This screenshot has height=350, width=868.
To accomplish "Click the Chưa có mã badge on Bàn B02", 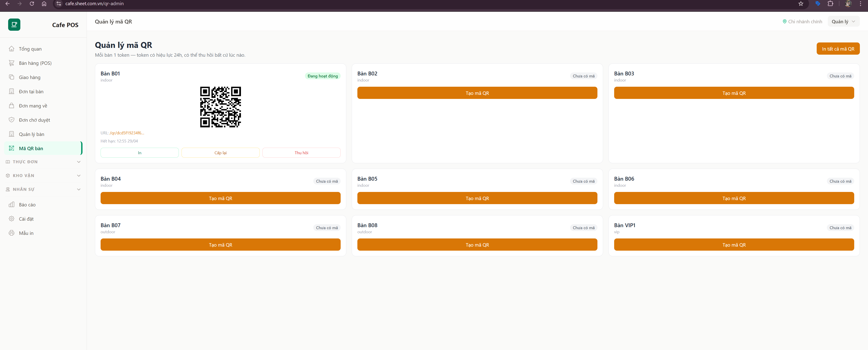I will pyautogui.click(x=584, y=76).
